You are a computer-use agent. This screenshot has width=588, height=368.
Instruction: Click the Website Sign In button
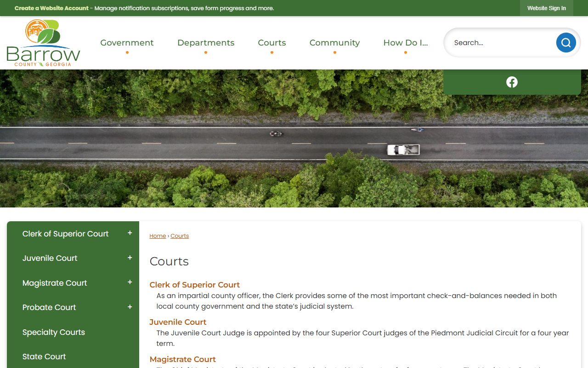click(x=547, y=8)
